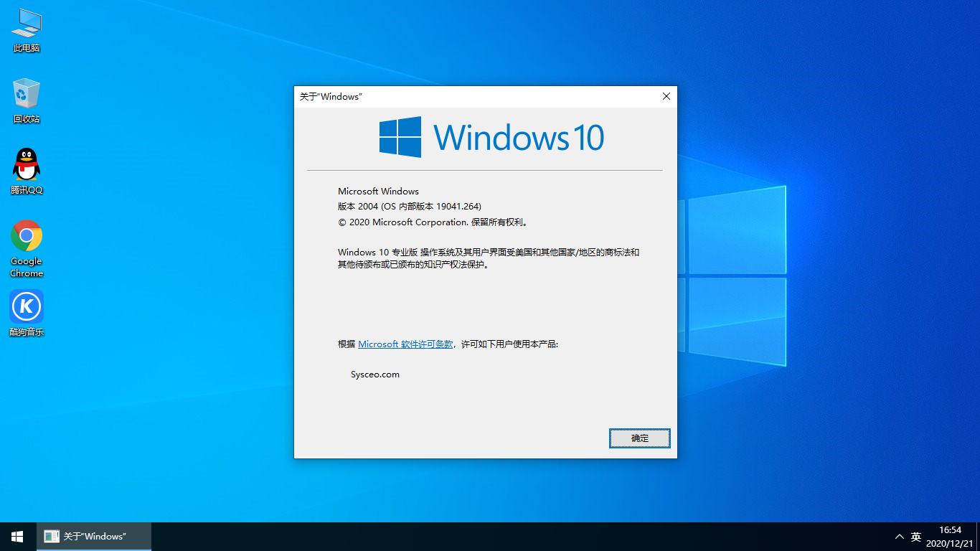Viewport: 980px width, 551px height.
Task: Close the 关于"Windows" dialog
Action: pos(666,96)
